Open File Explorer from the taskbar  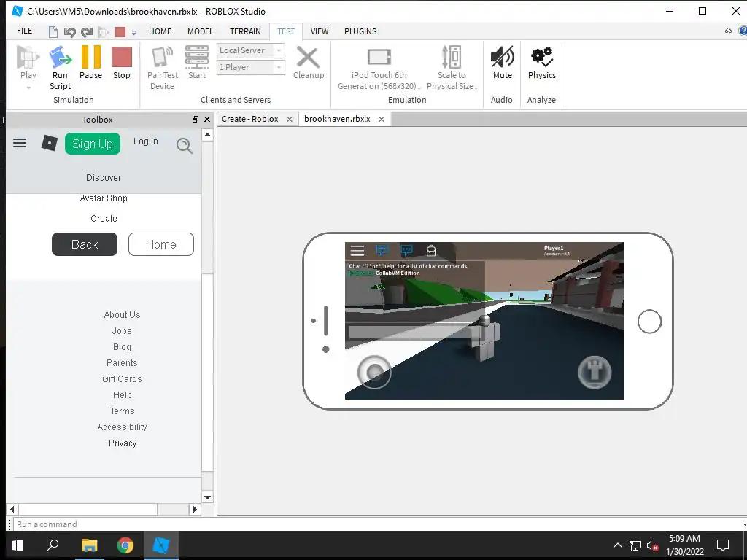point(89,545)
